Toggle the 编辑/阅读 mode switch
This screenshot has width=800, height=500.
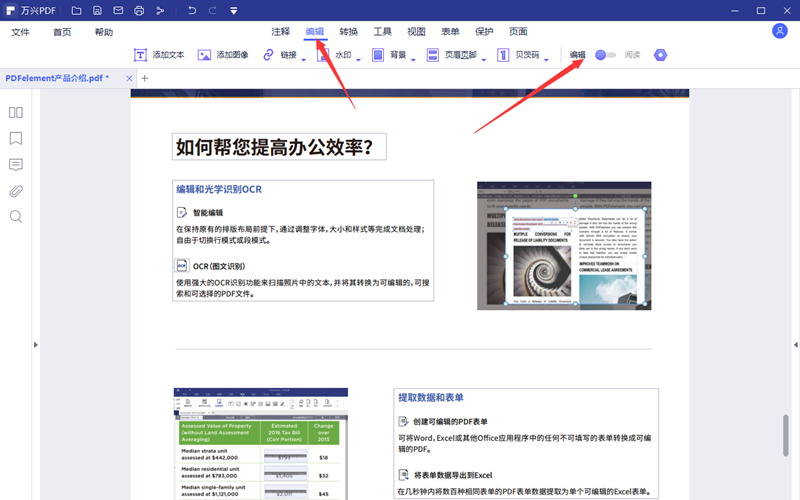[605, 55]
